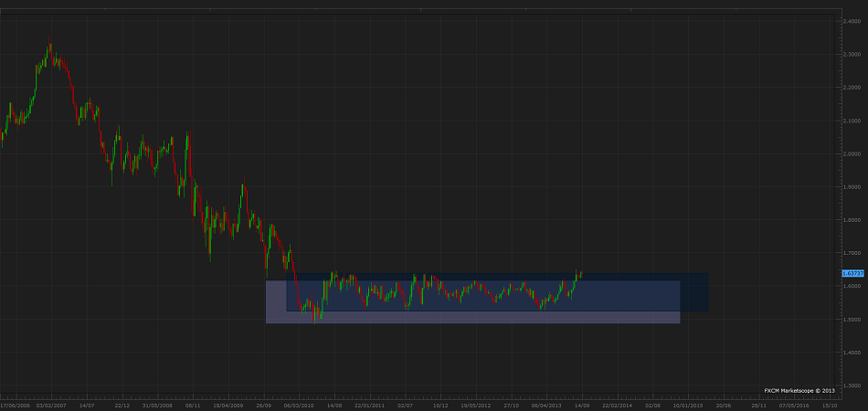Select the lighter gray-purple rectangle bottom edge strip

[x=472, y=318]
